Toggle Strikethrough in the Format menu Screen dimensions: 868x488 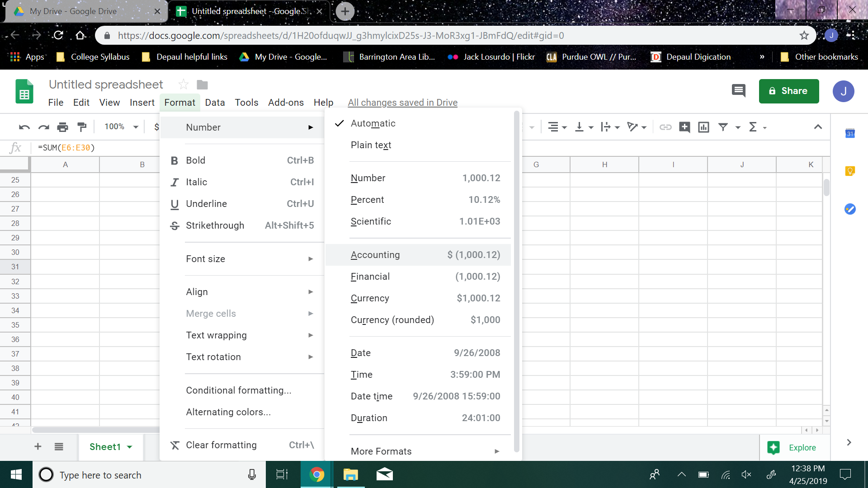pos(242,225)
